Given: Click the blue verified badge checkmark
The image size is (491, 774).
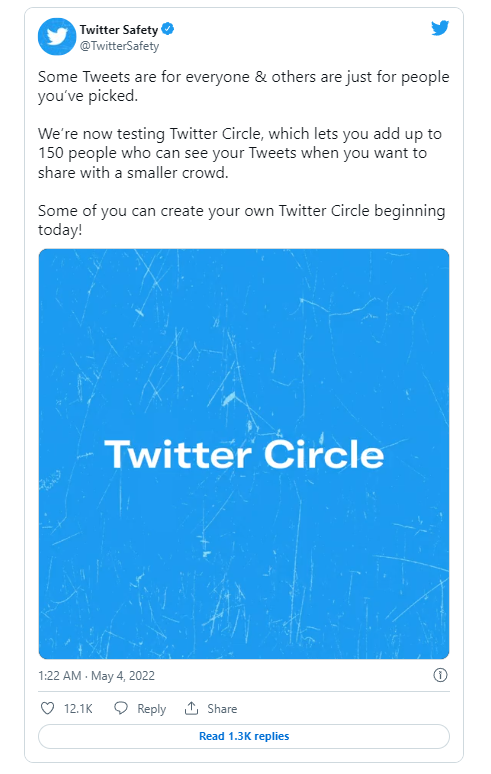Looking at the screenshot, I should [168, 29].
